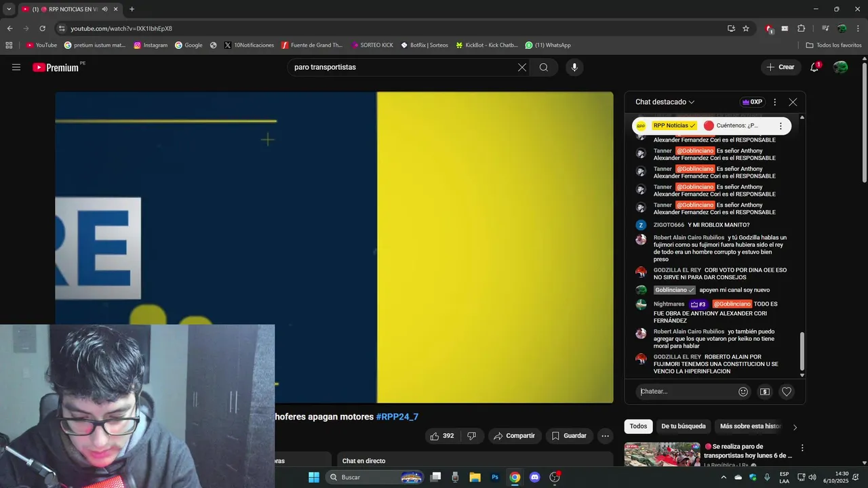Open Discord from the taskbar
Screen dimensions: 868x488
tap(534, 477)
